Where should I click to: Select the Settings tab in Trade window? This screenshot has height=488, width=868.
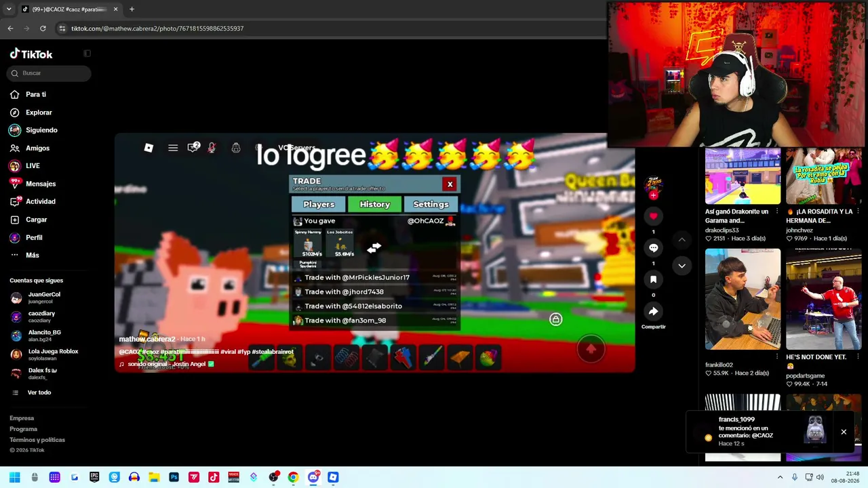431,204
